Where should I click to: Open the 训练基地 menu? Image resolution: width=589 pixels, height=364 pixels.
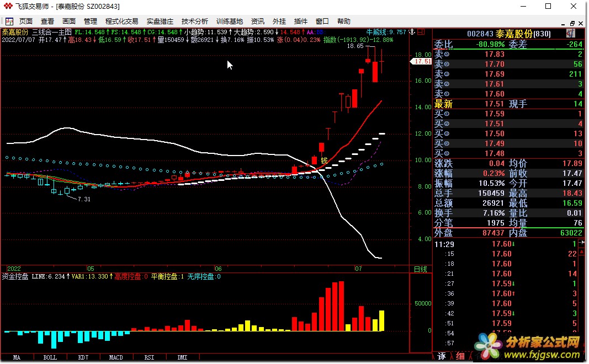pos(230,22)
